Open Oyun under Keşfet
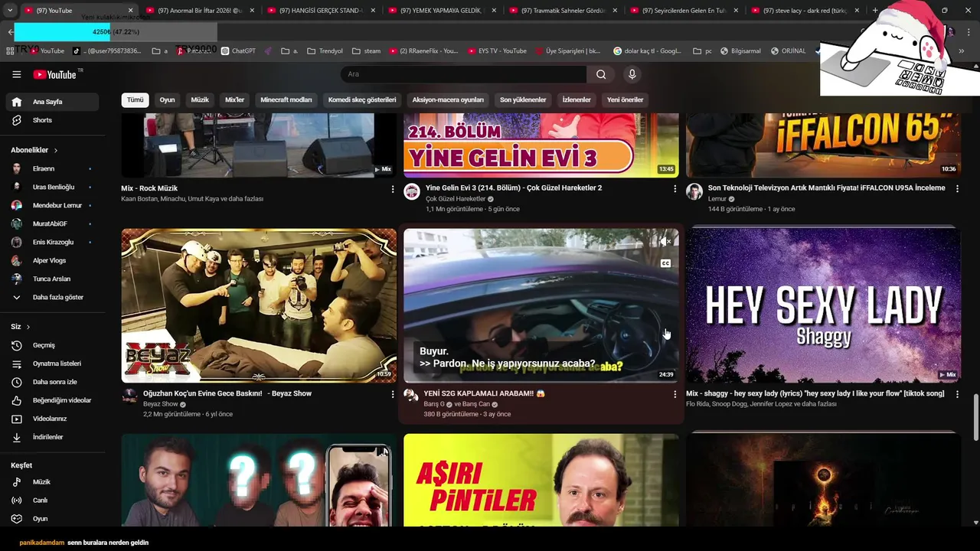The image size is (980, 551). point(52,519)
